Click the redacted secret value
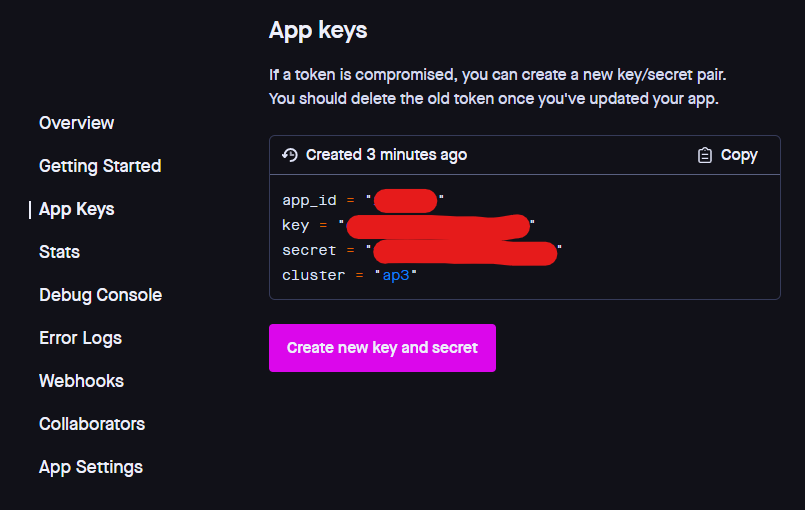The image size is (805, 510). click(465, 252)
